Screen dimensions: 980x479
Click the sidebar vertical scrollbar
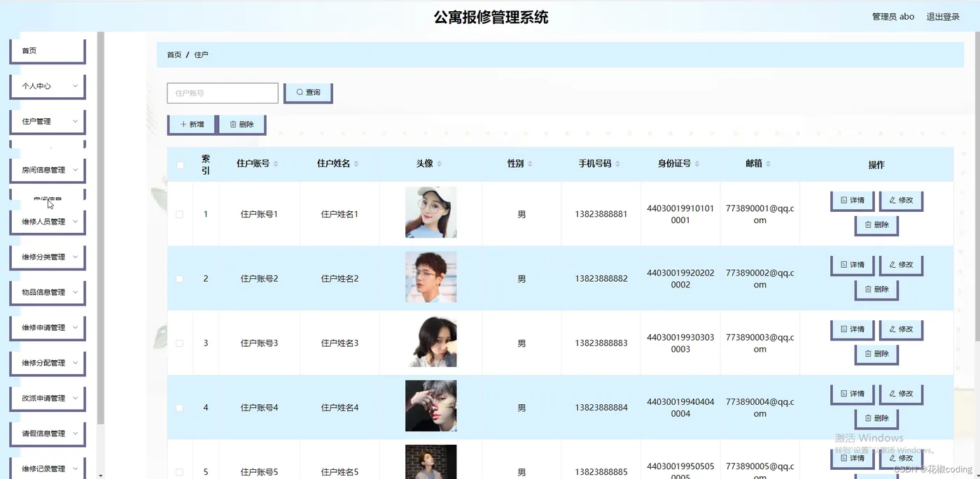tap(101, 227)
